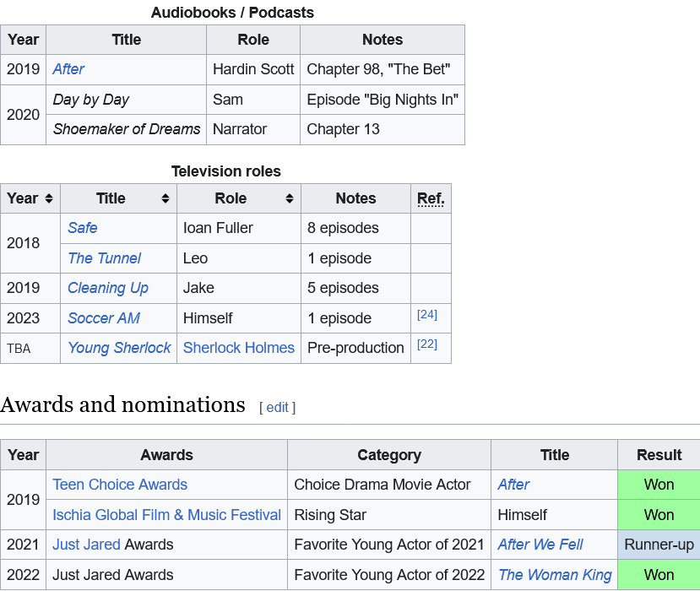The image size is (700, 591).
Task: Edit the Awards and nominations section
Action: [x=277, y=408]
